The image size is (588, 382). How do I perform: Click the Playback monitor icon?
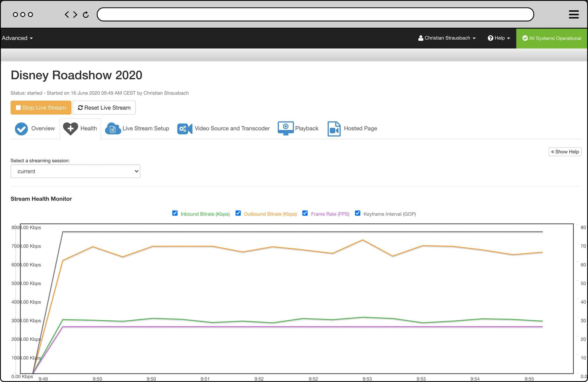285,128
